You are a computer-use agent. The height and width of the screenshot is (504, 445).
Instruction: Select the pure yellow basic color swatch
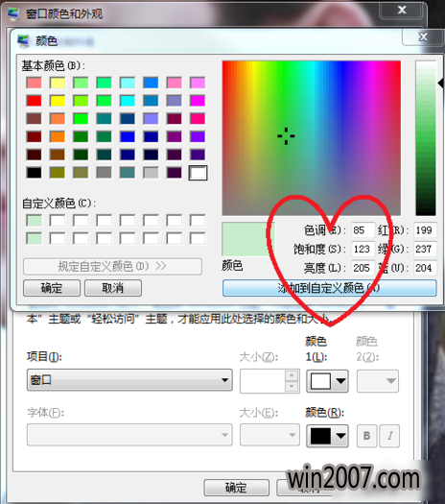pyautogui.click(x=58, y=101)
